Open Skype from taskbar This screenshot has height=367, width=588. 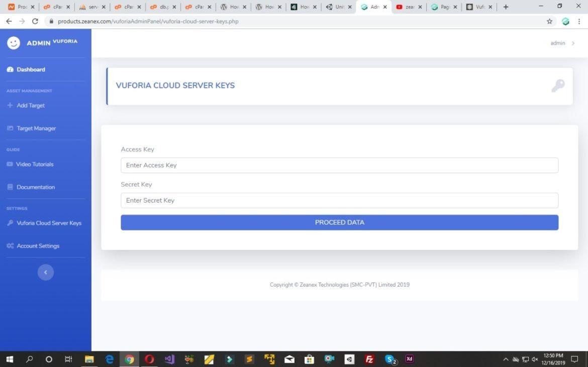(x=390, y=359)
